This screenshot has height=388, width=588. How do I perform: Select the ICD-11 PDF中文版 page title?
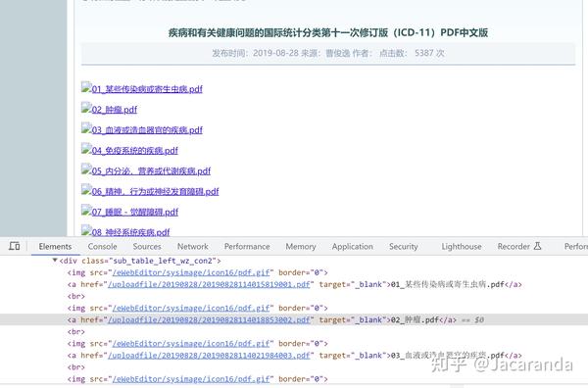click(x=328, y=32)
